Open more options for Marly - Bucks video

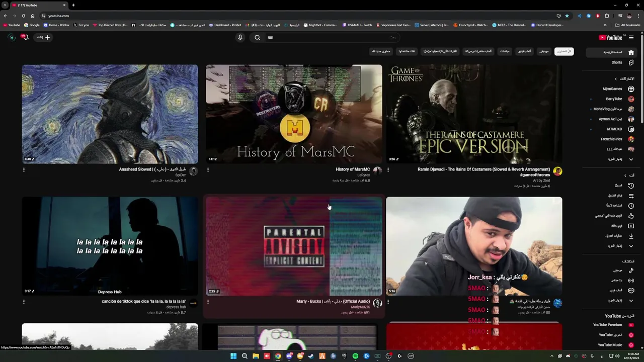pos(208,302)
